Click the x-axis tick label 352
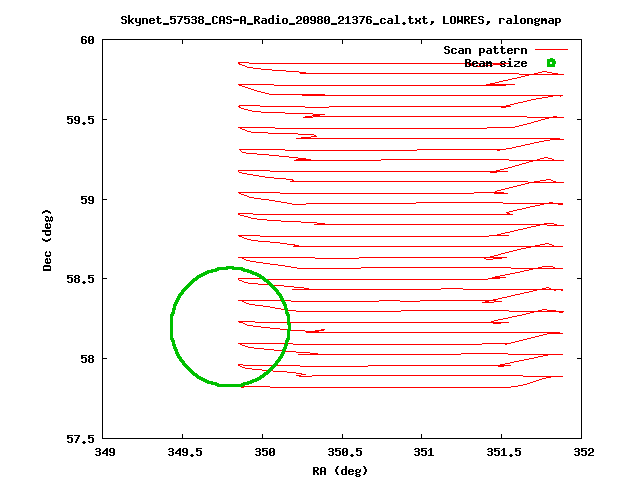Screen dimensions: 640x480 point(584,452)
